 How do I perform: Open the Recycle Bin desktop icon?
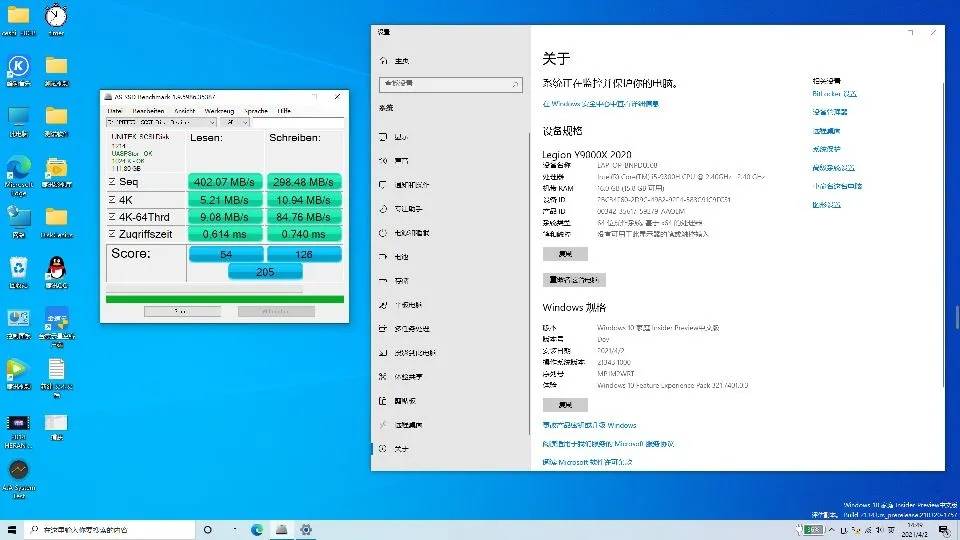pos(18,272)
